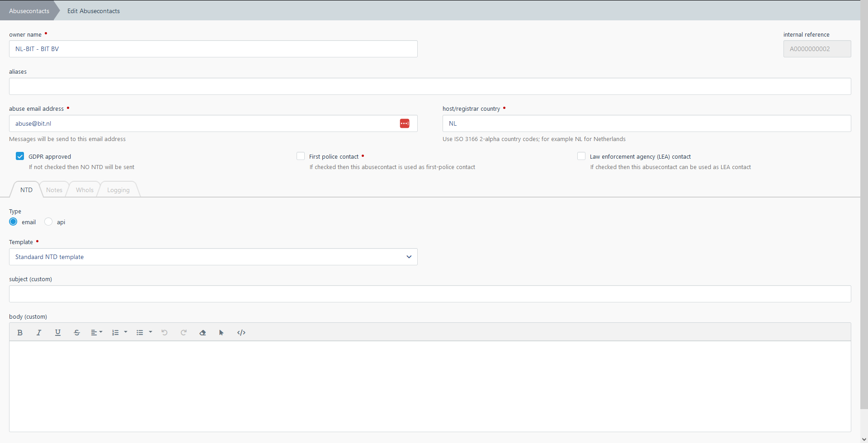
Task: Click the select-all cursor icon
Action: click(x=222, y=333)
